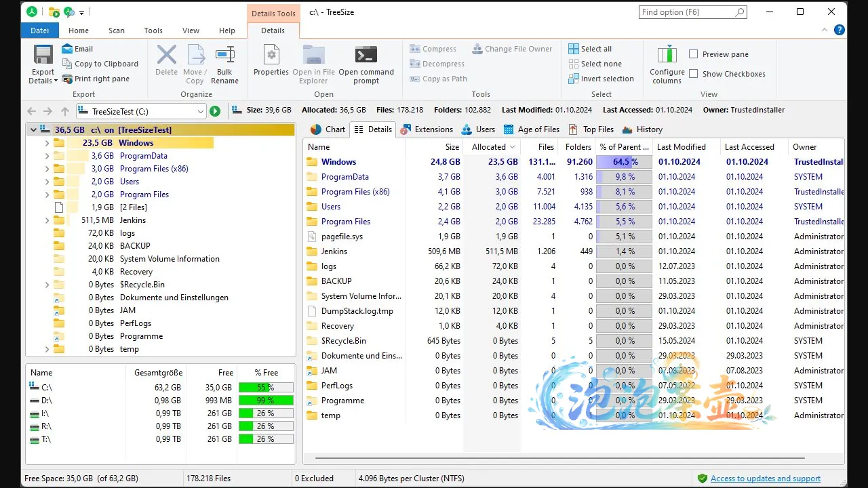
Task: Select BACKUP folder in the tree
Action: [135, 246]
